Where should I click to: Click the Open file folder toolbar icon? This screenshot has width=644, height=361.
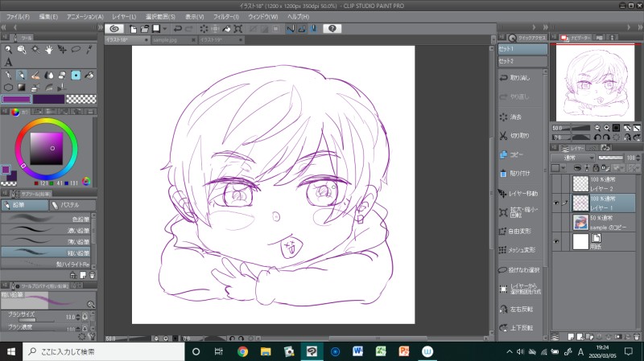[145, 29]
